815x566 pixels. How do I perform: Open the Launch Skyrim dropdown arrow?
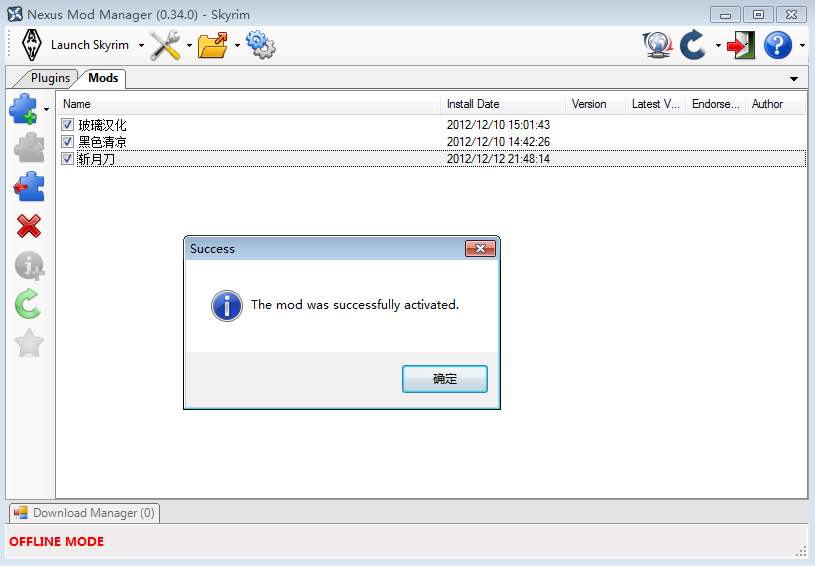coord(141,46)
